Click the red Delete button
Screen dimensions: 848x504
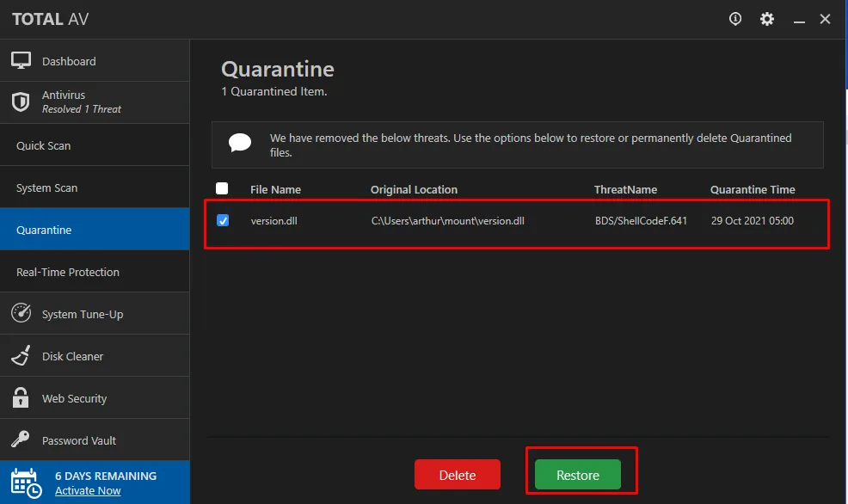[457, 474]
